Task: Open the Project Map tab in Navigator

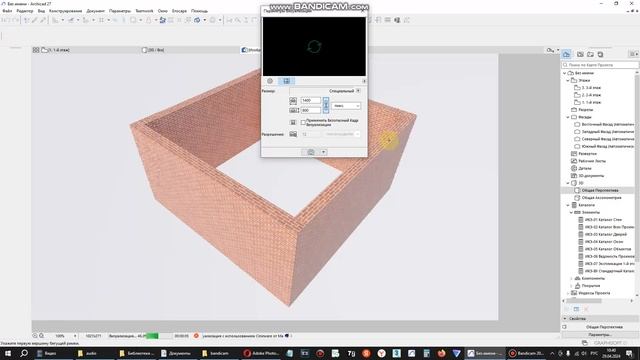Action: (x=567, y=54)
